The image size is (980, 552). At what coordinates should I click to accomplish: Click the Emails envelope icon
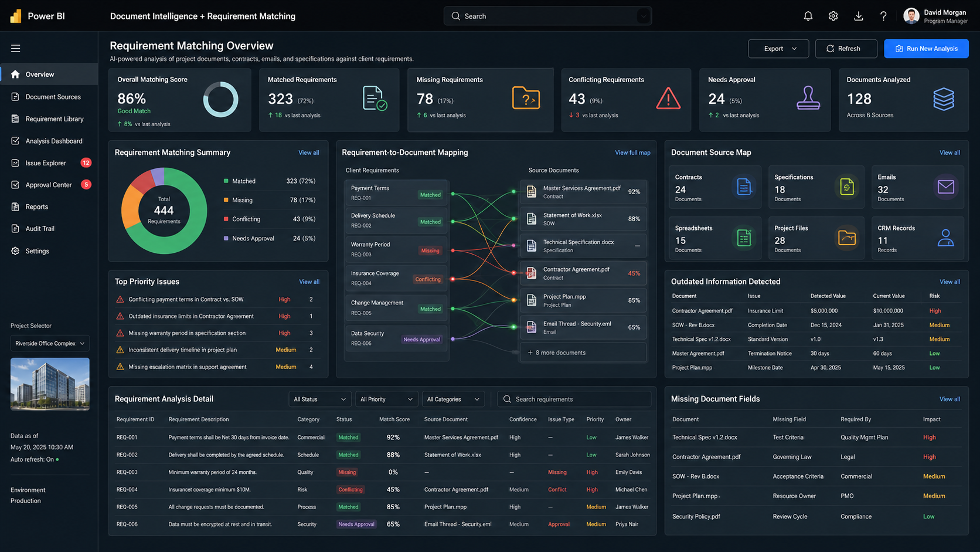point(946,187)
